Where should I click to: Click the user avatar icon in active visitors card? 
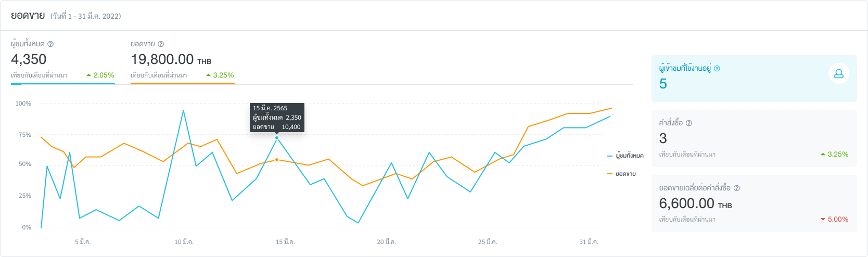pyautogui.click(x=838, y=74)
